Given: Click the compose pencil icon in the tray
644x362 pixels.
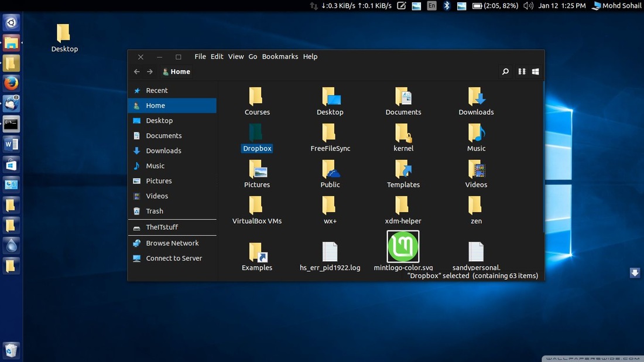Looking at the screenshot, I should (402, 5).
